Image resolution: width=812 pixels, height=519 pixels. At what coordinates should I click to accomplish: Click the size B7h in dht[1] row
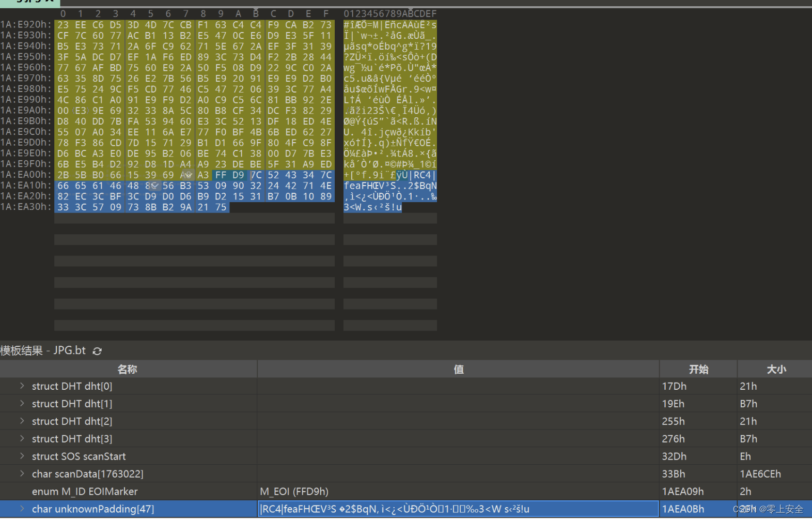tap(748, 404)
